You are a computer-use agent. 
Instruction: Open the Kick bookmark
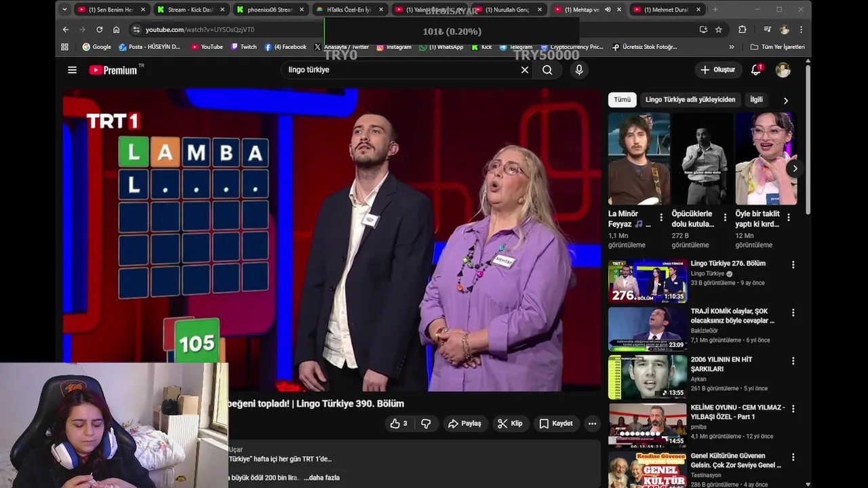coord(481,47)
